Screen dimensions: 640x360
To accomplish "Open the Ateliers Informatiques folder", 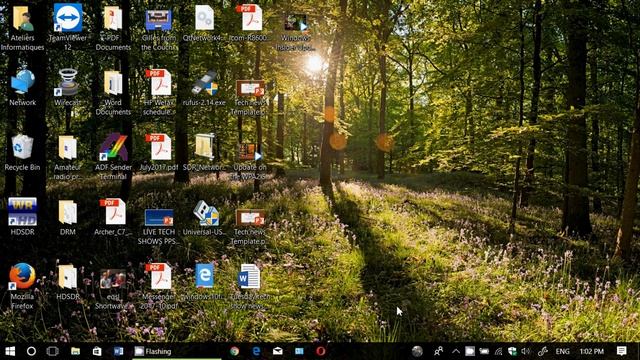I will pos(22,28).
